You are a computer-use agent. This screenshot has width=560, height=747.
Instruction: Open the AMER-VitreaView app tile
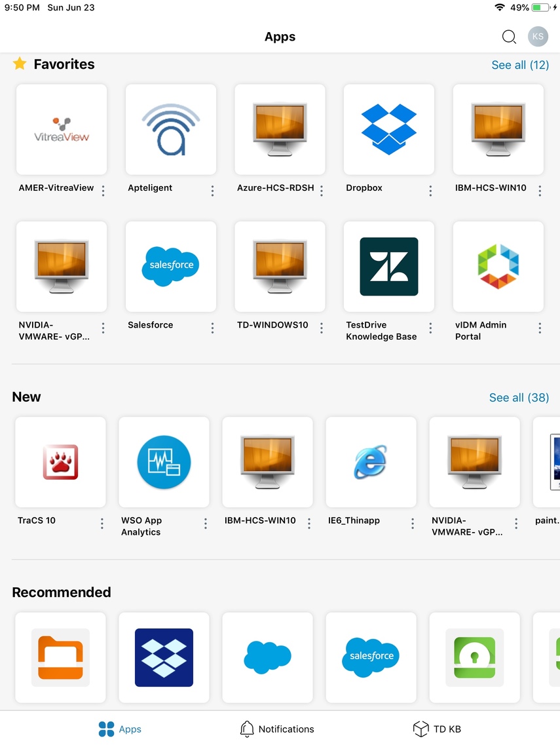click(x=62, y=130)
